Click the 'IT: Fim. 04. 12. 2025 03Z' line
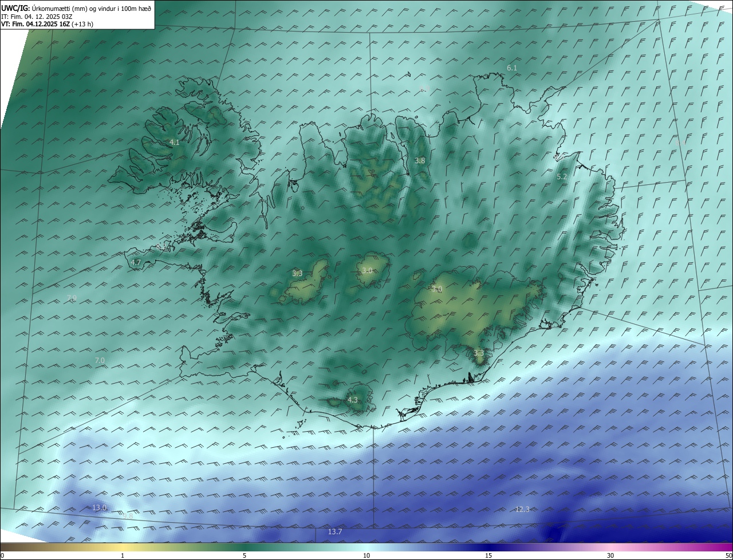 coord(36,16)
